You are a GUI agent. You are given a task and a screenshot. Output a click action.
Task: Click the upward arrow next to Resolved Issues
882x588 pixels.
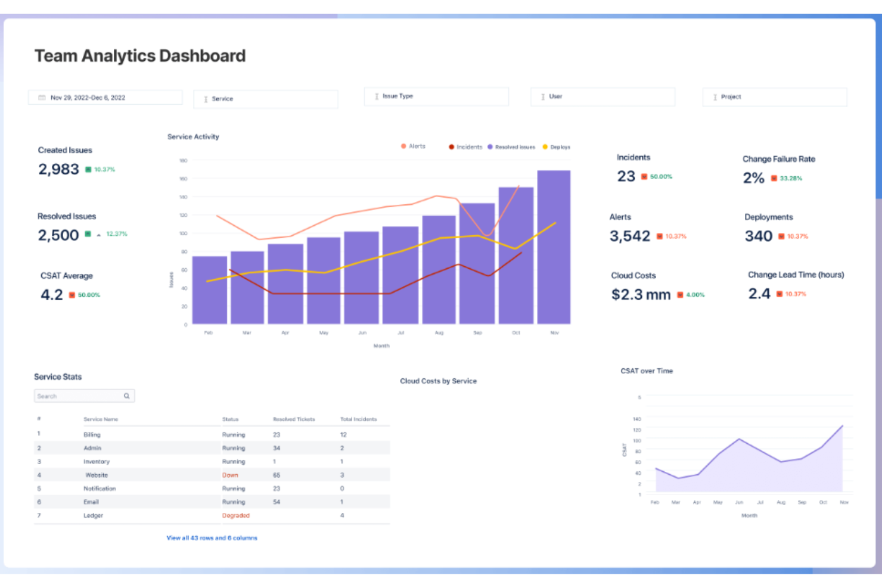pos(97,235)
